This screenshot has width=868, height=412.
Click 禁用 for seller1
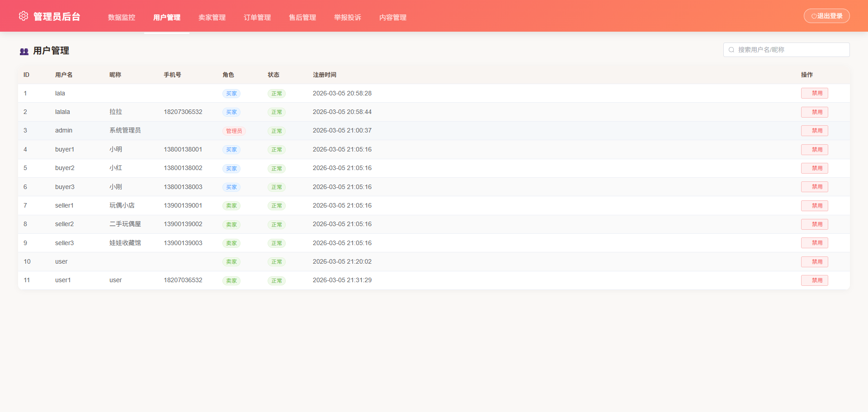(x=815, y=206)
